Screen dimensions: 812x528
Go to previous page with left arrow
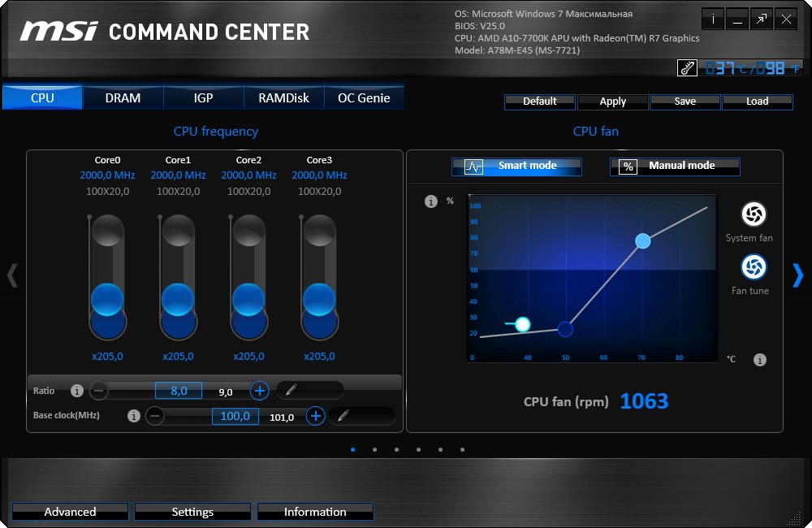click(x=12, y=275)
